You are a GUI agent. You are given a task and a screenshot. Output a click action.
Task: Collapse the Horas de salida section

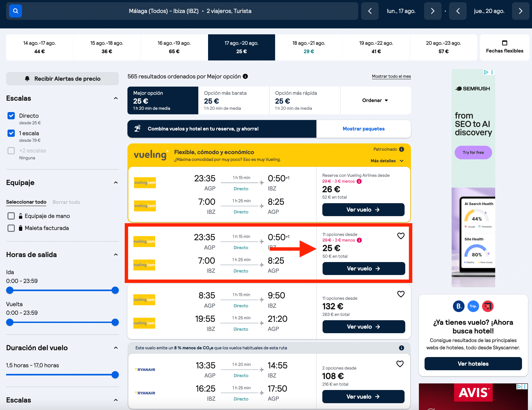point(116,255)
